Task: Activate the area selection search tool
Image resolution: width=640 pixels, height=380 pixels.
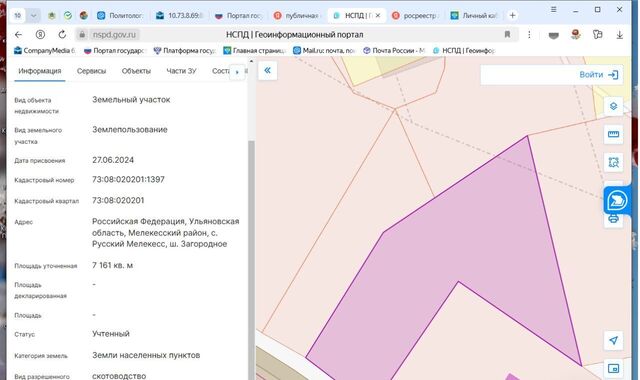Action: click(613, 162)
